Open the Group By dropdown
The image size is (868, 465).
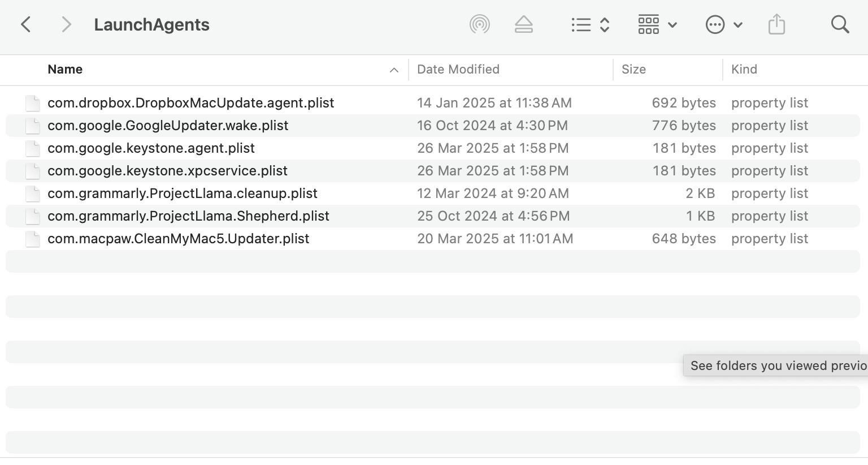(657, 24)
